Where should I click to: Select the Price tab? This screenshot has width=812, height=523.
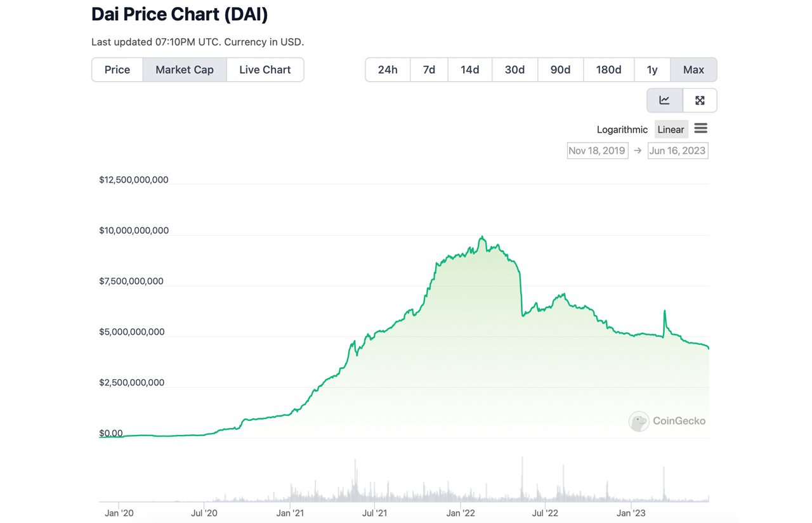[x=117, y=70]
